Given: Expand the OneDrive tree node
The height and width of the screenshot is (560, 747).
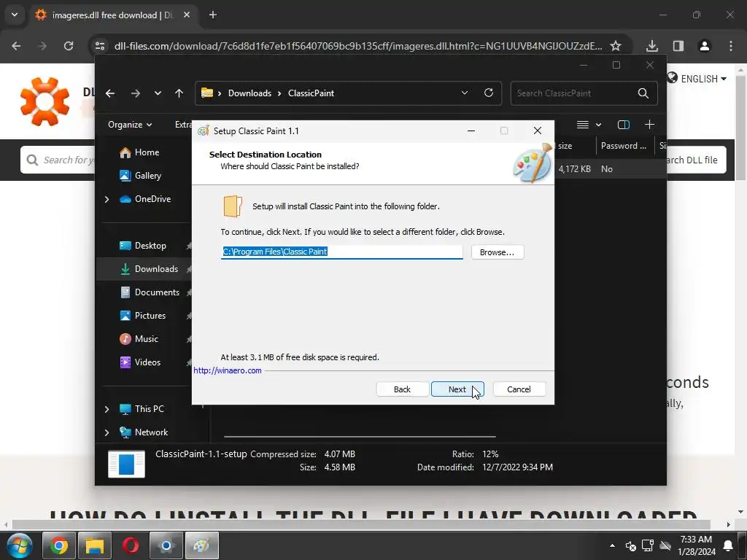Looking at the screenshot, I should click(107, 199).
